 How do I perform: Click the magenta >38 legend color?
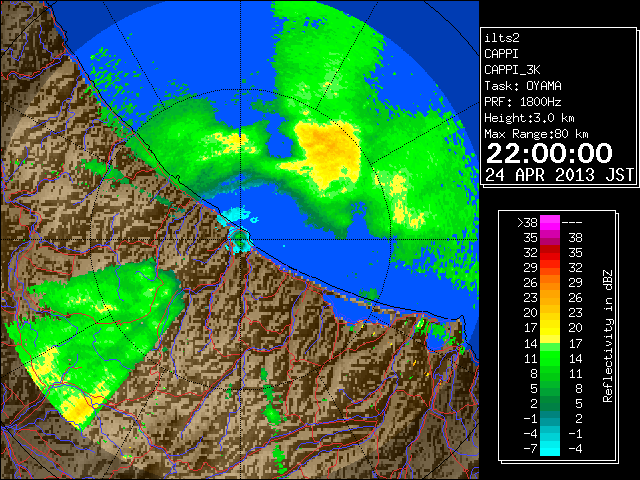[x=550, y=223]
